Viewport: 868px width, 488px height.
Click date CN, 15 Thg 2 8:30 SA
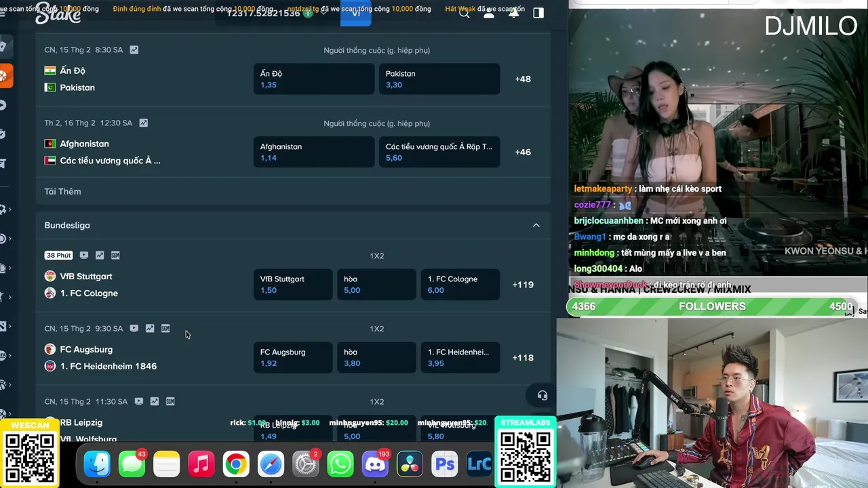pyautogui.click(x=83, y=50)
